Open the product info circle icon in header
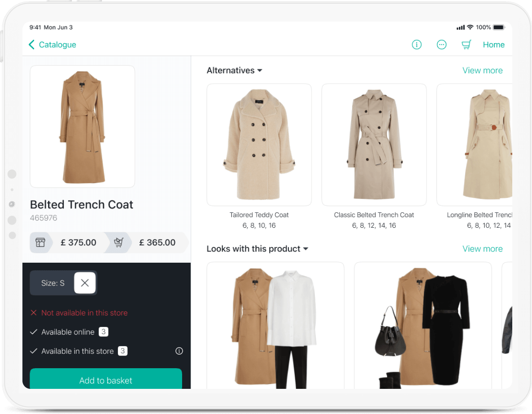This screenshot has width=532, height=414. (417, 44)
